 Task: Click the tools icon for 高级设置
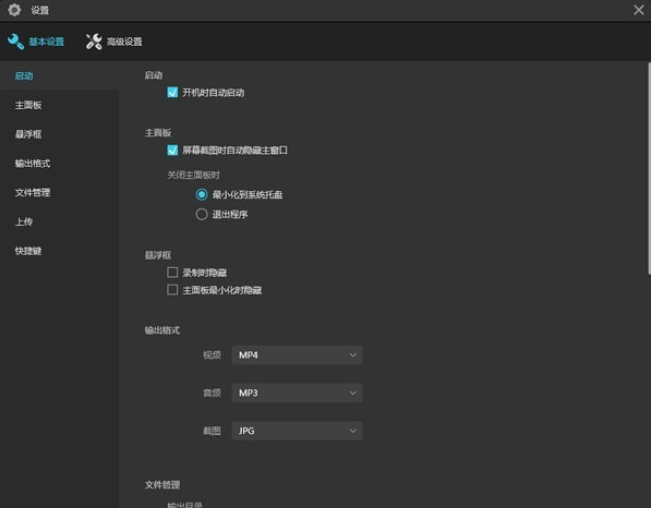coord(94,42)
